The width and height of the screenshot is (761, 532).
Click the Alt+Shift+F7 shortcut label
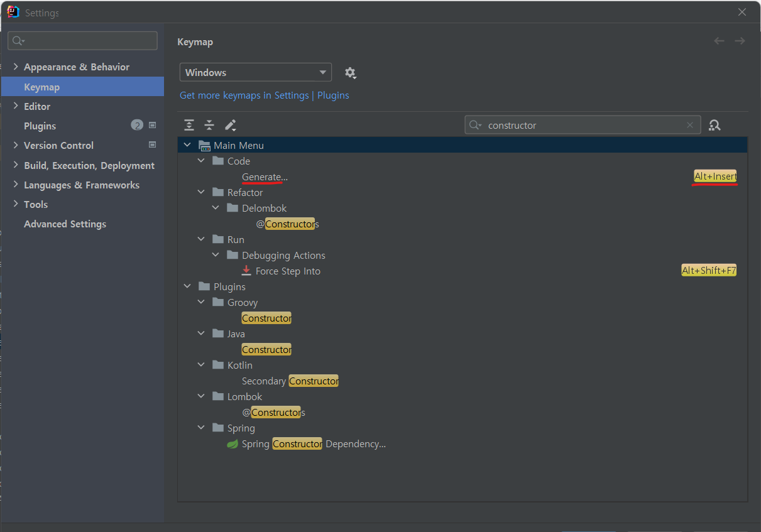pyautogui.click(x=709, y=271)
